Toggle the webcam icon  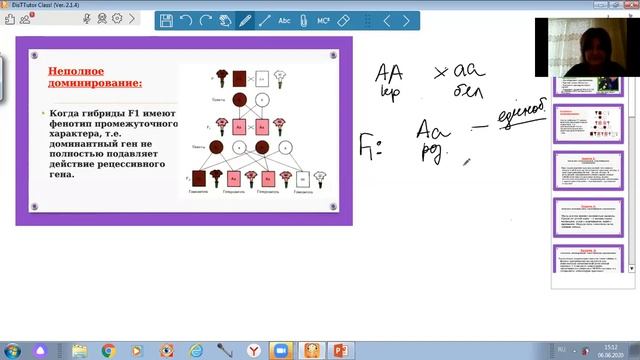pos(102,19)
